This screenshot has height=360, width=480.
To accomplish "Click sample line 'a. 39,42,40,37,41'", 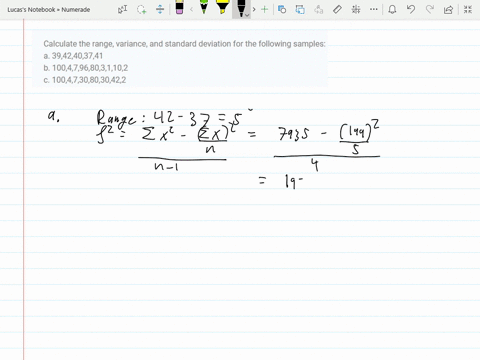I will [73, 56].
